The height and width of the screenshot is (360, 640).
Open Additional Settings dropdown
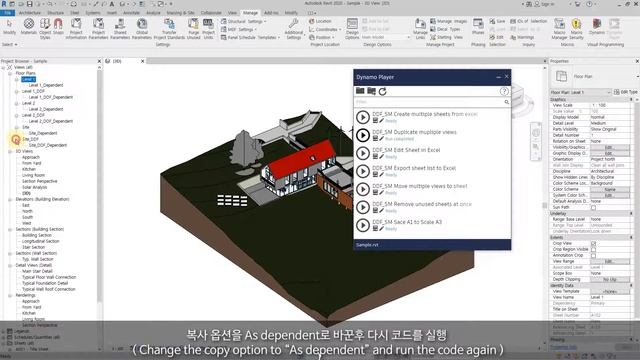coord(293,29)
